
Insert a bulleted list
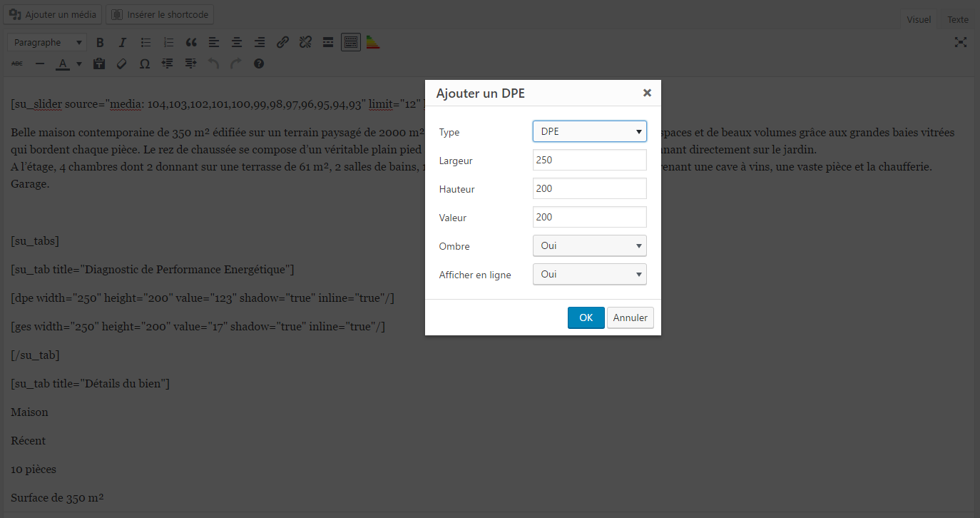pyautogui.click(x=146, y=43)
